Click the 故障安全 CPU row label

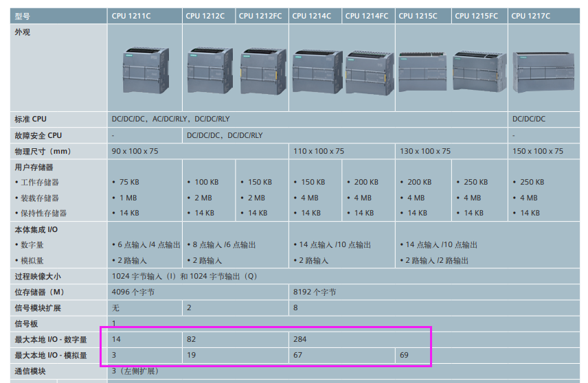tap(38, 135)
